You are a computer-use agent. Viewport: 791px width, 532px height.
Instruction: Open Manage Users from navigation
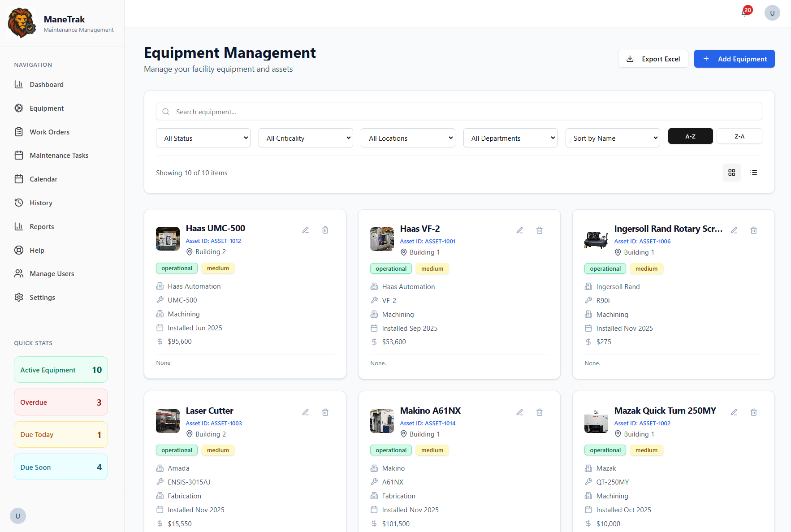[52, 273]
